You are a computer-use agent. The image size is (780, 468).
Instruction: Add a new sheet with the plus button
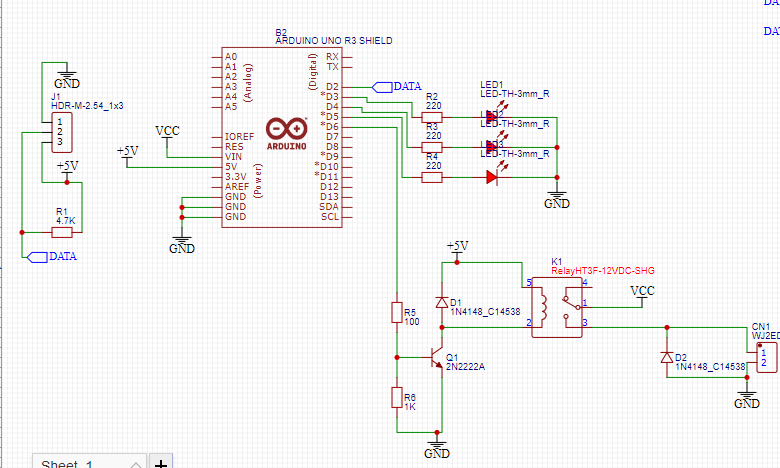161,462
